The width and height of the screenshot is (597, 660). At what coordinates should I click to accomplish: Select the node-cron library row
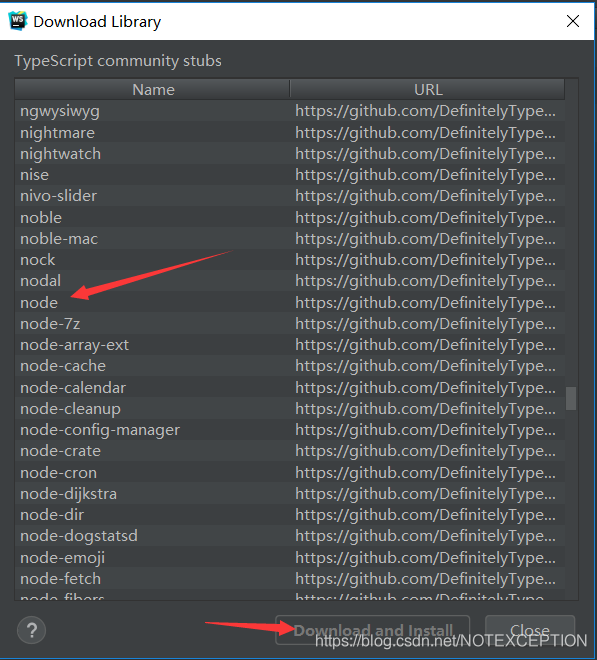tap(290, 473)
